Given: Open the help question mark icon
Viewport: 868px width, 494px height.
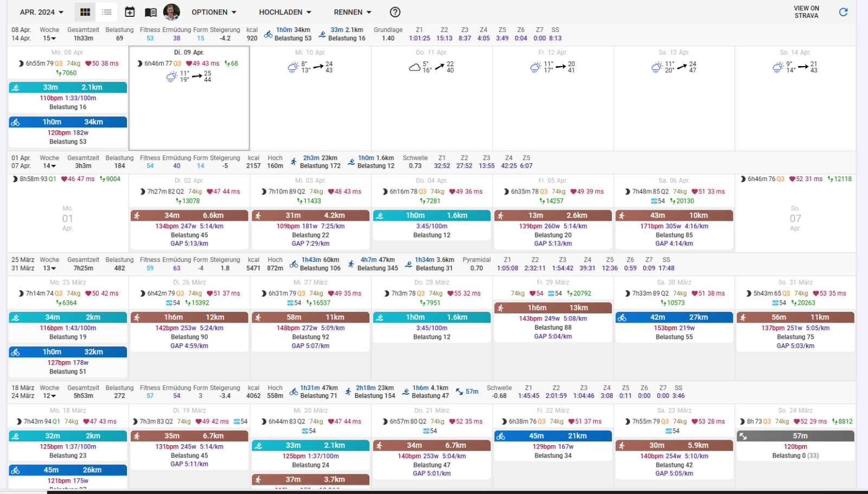Looking at the screenshot, I should [x=395, y=12].
